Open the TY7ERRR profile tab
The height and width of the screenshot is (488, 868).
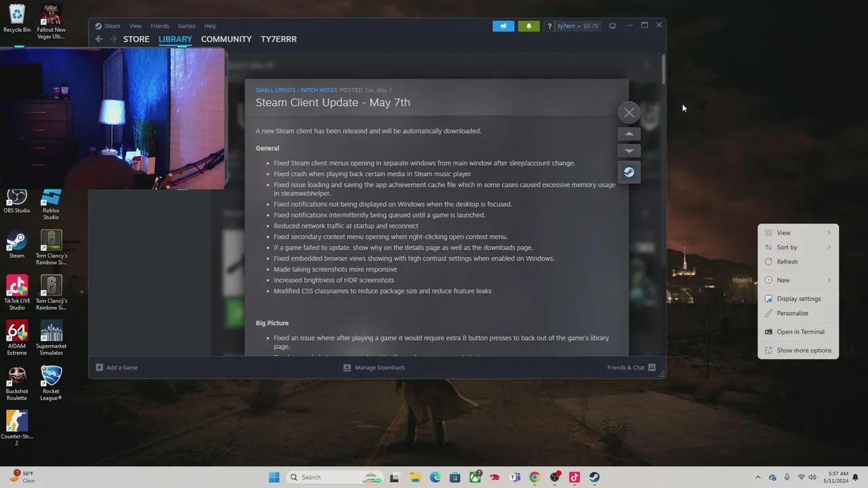point(279,39)
